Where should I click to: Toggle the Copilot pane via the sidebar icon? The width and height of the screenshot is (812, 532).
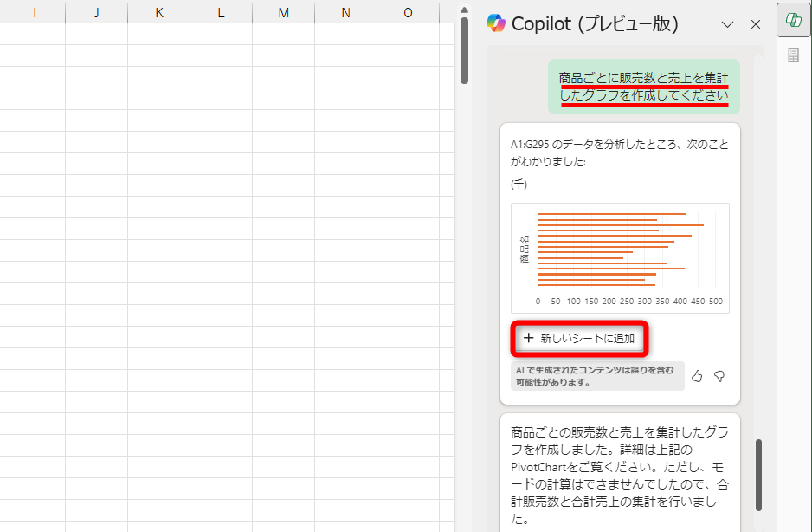793,20
